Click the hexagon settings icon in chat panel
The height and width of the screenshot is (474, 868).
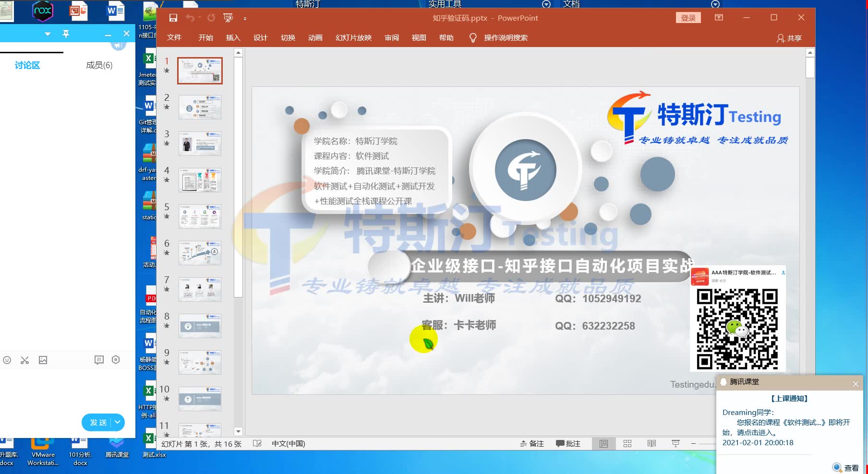[116, 359]
